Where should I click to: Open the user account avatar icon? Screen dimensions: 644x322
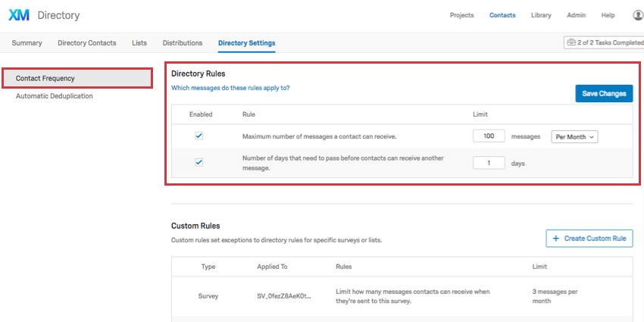click(639, 15)
